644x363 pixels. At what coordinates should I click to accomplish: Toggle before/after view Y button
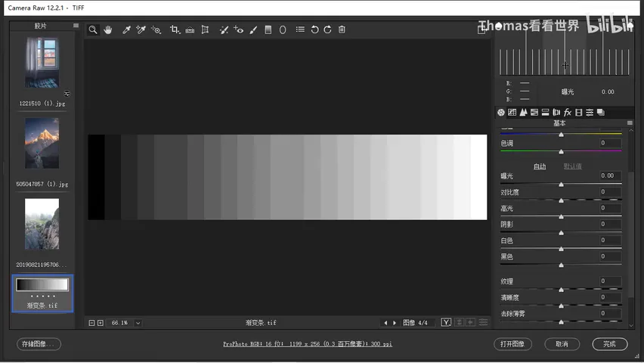[x=446, y=322]
